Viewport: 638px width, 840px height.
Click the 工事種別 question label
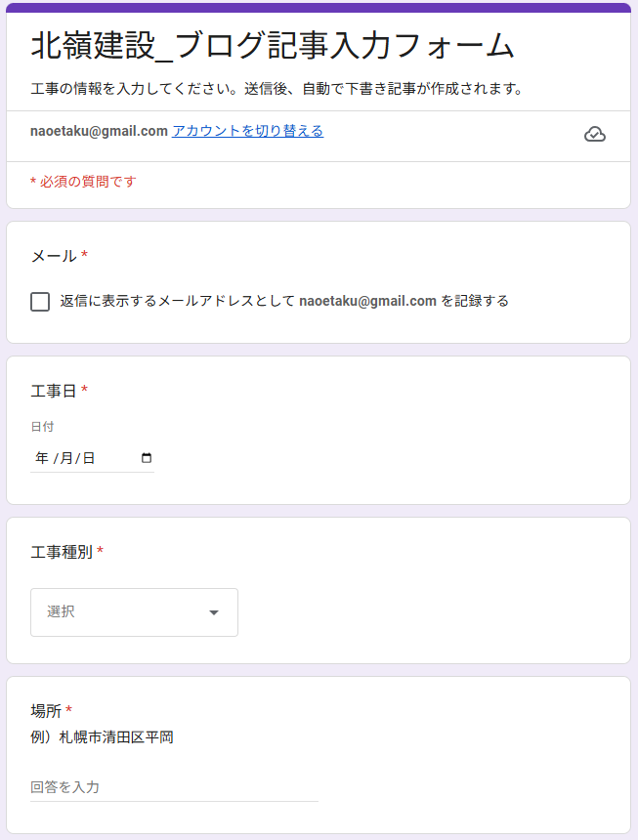(x=62, y=552)
